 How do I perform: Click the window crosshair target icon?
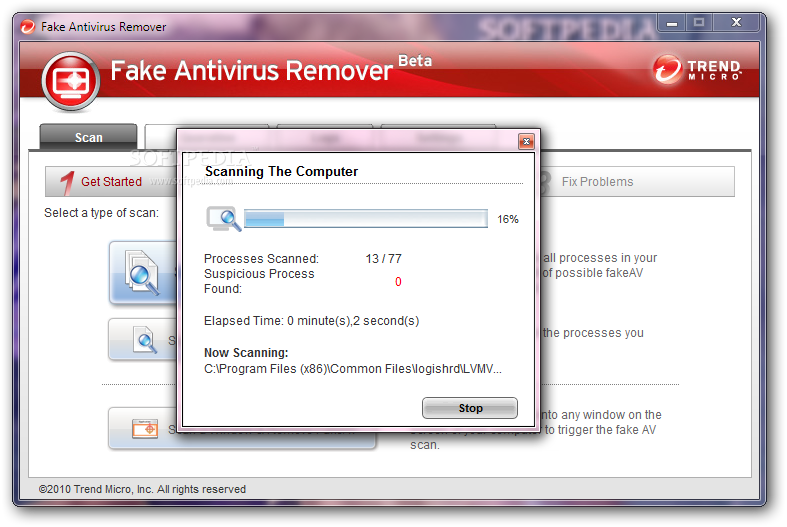coord(145,429)
